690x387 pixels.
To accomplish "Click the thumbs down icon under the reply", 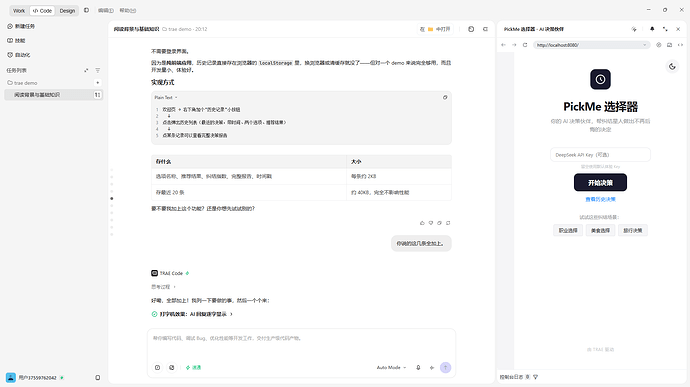I will coord(431,223).
